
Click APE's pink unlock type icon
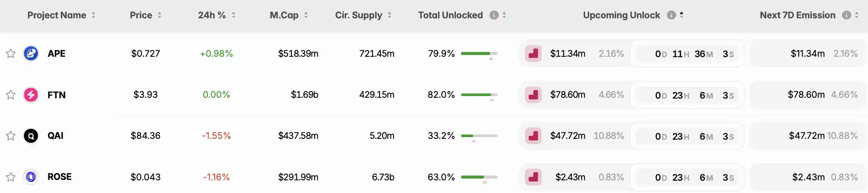[x=533, y=54]
